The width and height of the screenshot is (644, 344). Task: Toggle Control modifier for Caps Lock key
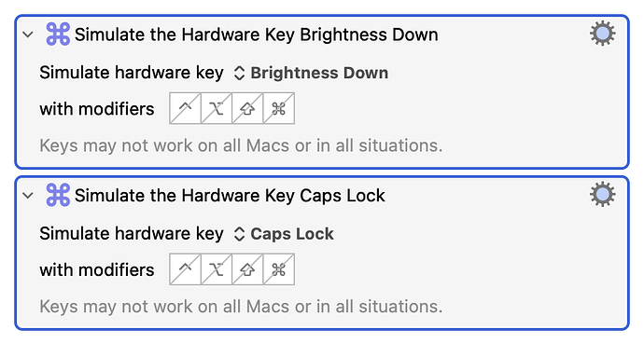point(185,269)
